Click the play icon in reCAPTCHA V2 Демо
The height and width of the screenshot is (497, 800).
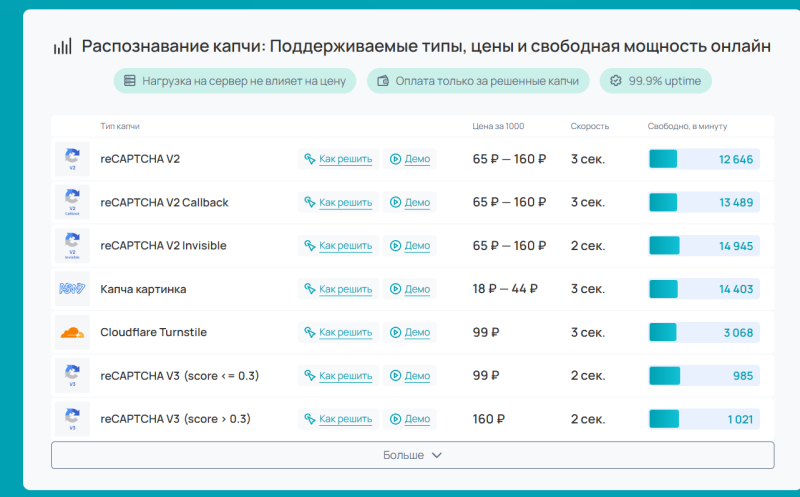(x=395, y=159)
